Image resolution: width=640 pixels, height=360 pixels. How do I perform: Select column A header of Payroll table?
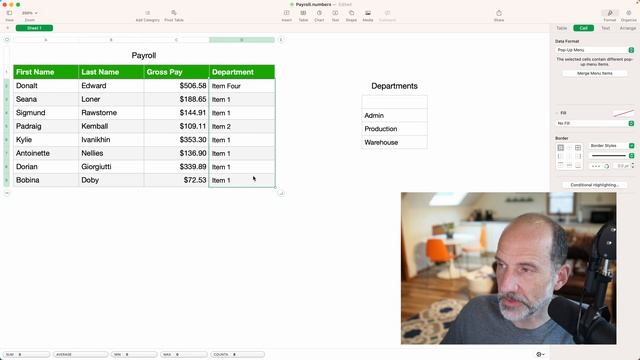coord(46,40)
